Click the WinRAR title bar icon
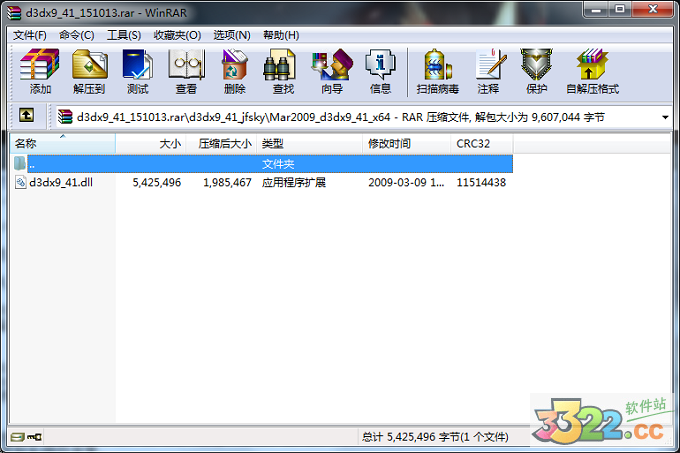The image size is (680, 453). click(x=14, y=13)
